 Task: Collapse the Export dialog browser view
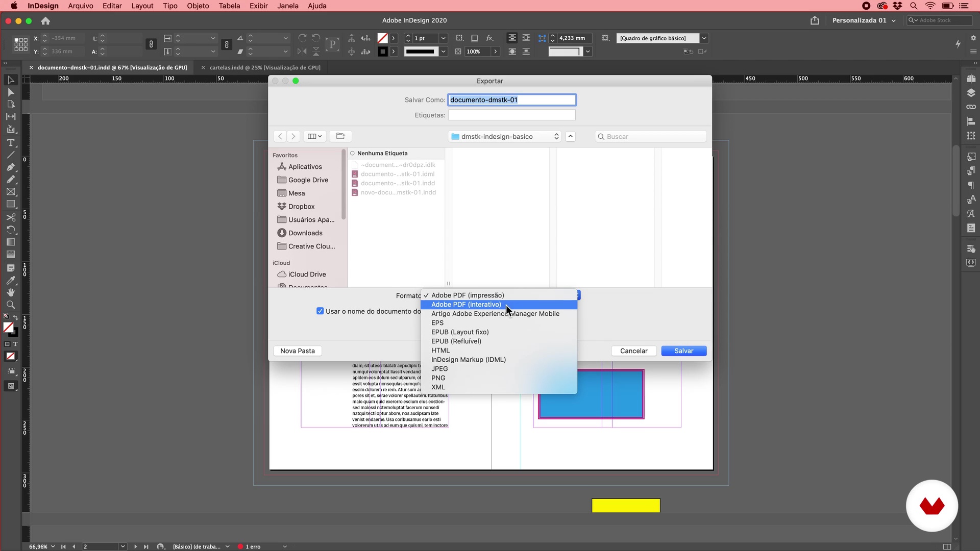click(x=571, y=136)
